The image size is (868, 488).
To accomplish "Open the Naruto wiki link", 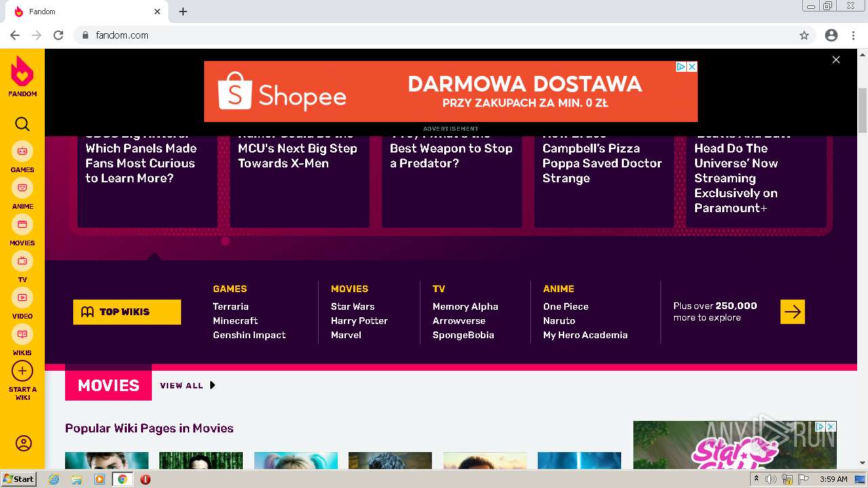I will [x=559, y=321].
